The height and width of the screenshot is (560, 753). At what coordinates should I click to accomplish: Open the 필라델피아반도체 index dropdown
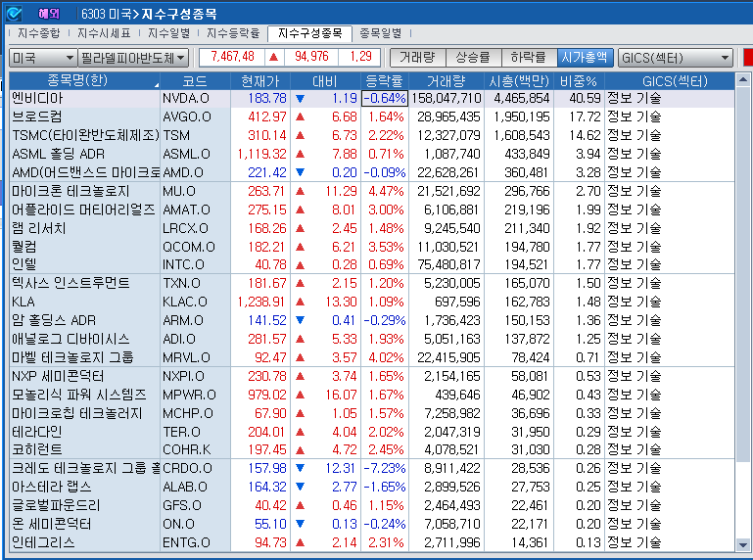[133, 58]
